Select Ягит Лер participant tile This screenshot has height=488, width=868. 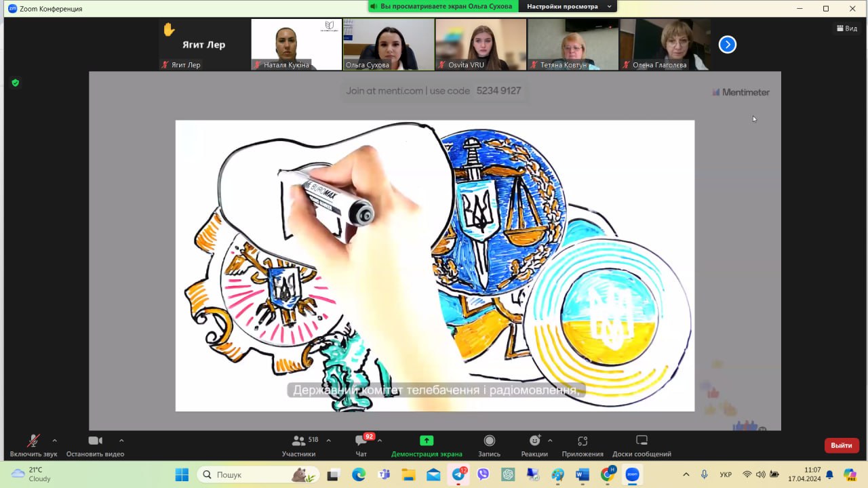203,44
